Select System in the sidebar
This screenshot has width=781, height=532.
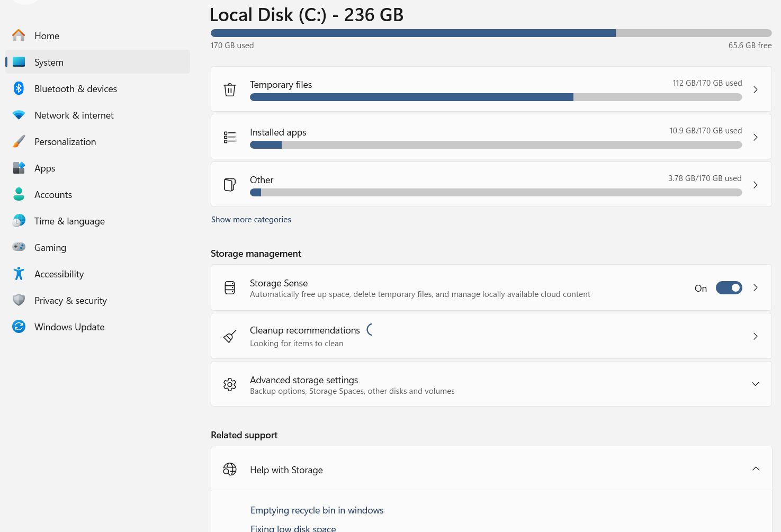97,62
